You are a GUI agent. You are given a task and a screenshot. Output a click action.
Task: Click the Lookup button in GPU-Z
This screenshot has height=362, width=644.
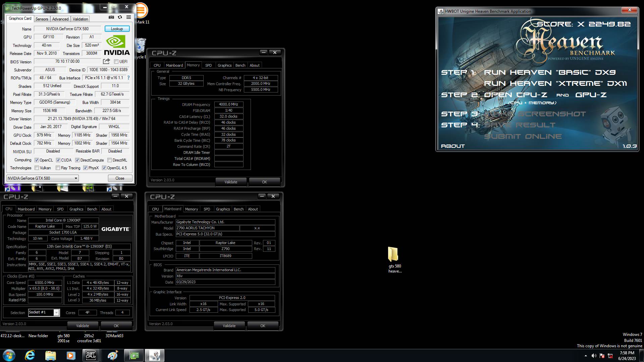pos(117,29)
